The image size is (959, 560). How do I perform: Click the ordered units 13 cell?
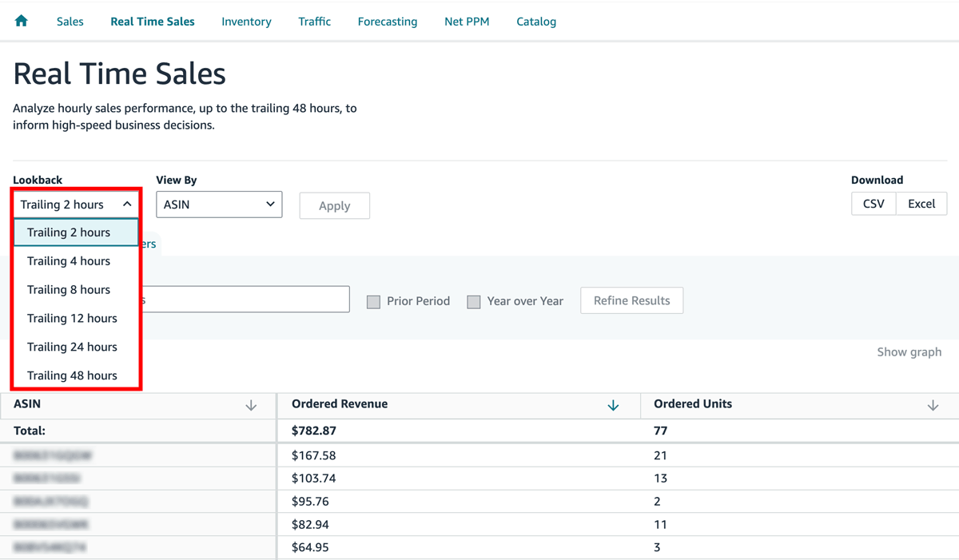[x=800, y=479]
